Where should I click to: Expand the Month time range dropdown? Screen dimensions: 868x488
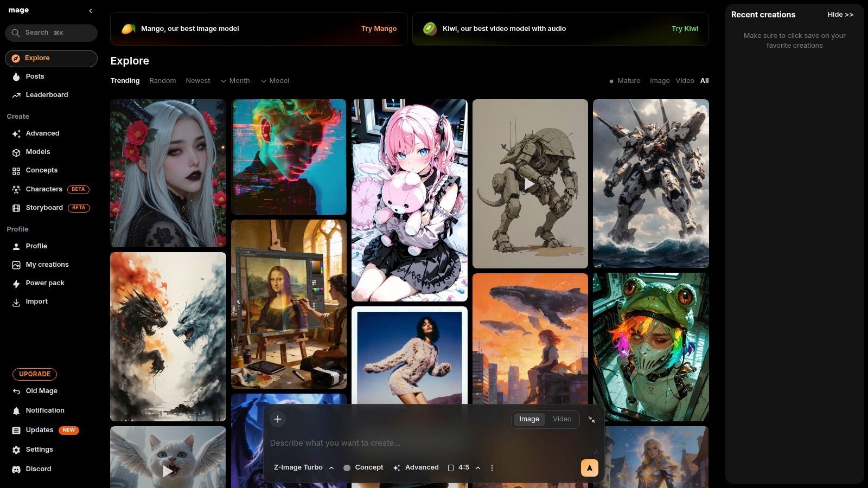(235, 81)
